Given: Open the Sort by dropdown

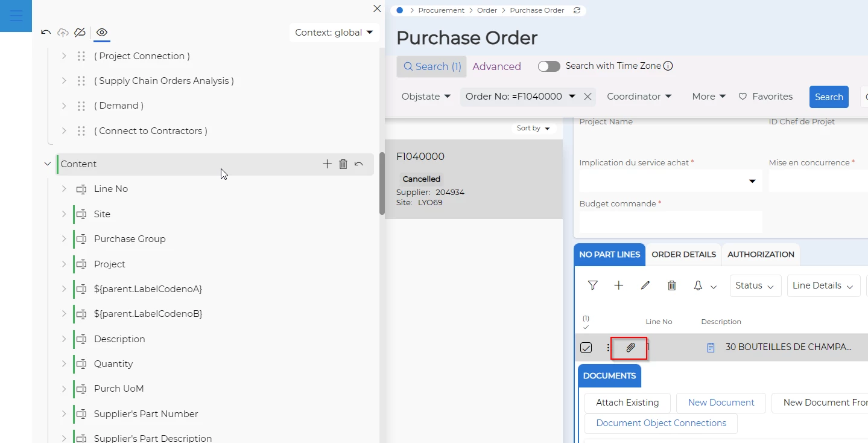Looking at the screenshot, I should click(533, 128).
